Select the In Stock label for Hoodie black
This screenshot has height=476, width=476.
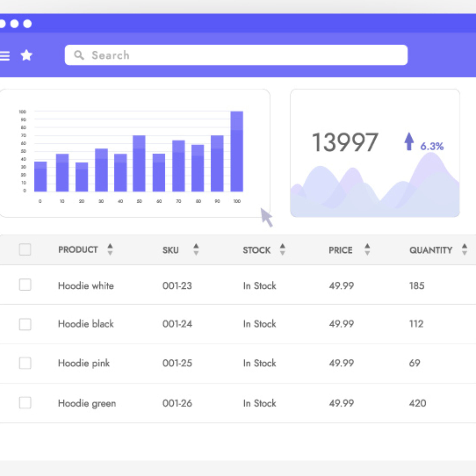tap(259, 324)
